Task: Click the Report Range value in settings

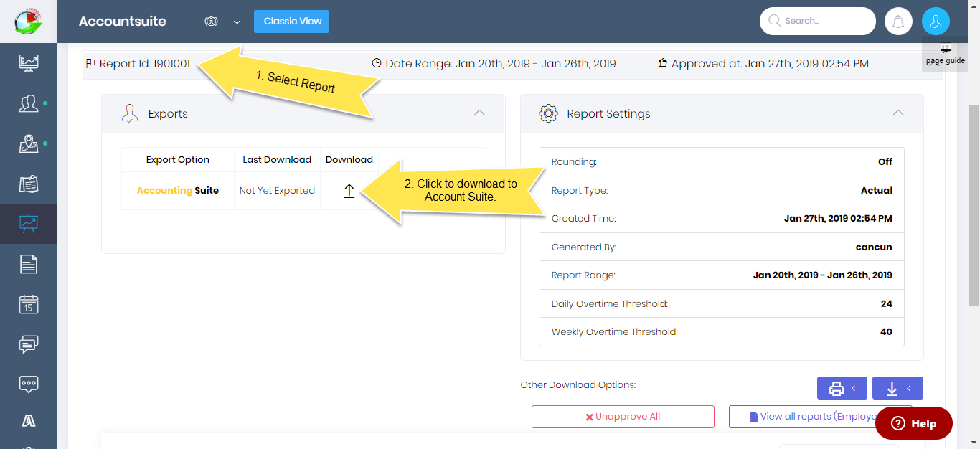Action: pyautogui.click(x=823, y=275)
